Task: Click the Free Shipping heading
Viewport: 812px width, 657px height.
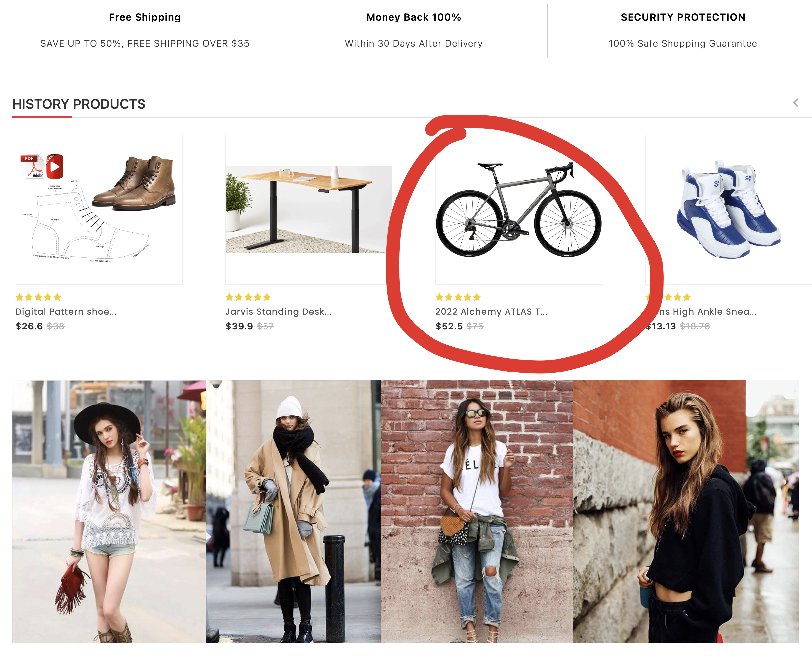Action: [144, 17]
